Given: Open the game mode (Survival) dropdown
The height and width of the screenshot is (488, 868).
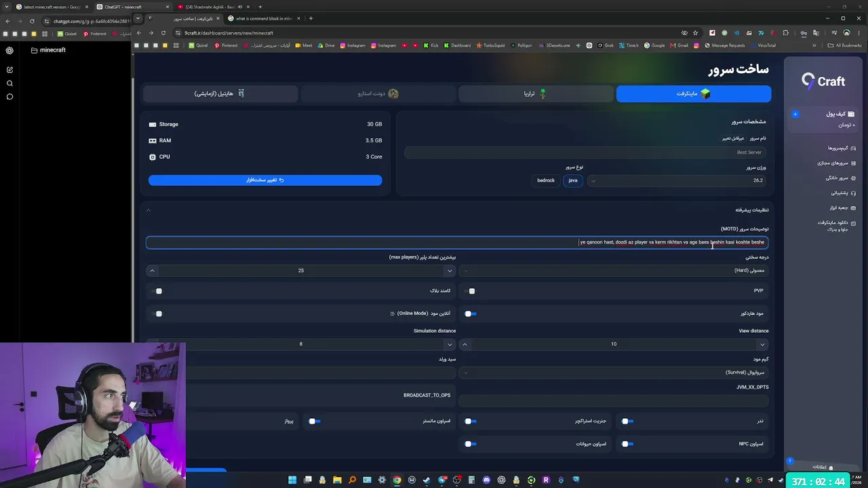Looking at the screenshot, I should (x=614, y=373).
